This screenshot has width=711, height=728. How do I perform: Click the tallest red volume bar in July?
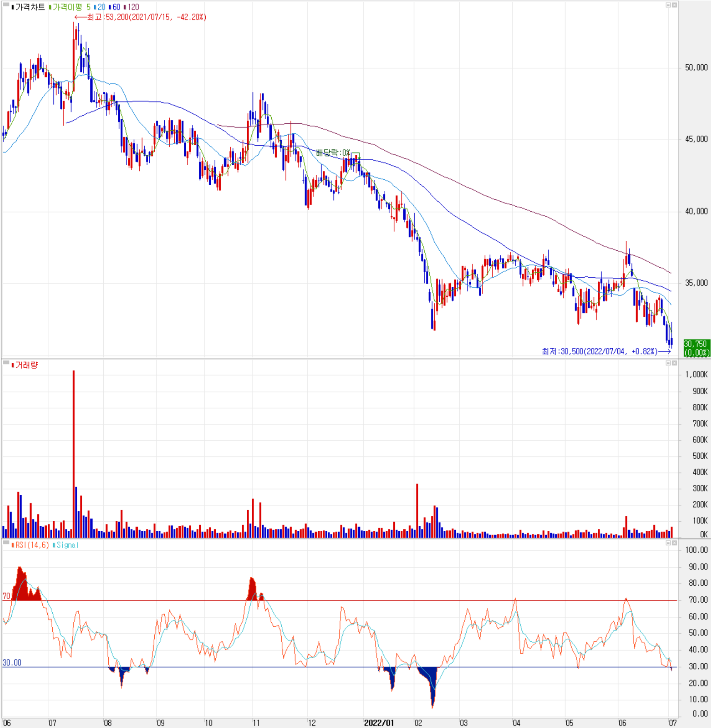[x=74, y=454]
